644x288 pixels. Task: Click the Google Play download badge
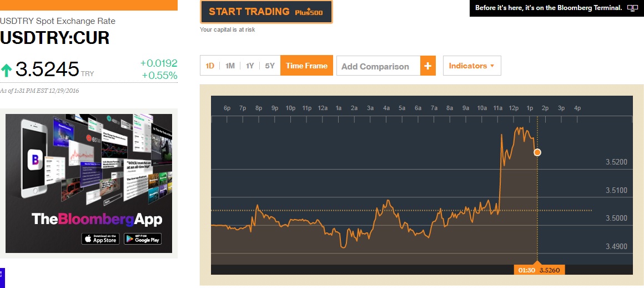click(x=143, y=239)
